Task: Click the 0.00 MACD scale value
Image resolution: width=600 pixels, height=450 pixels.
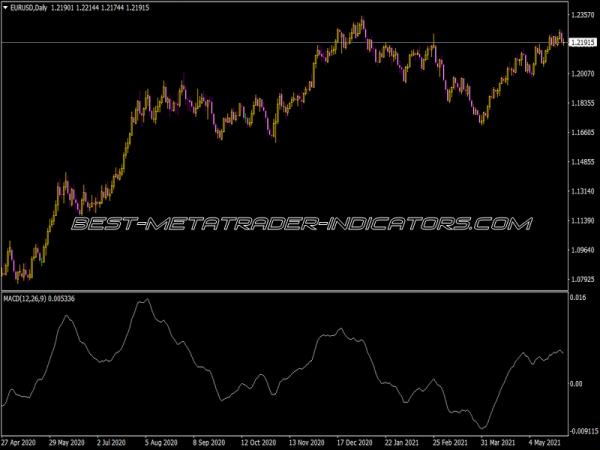Action: click(576, 384)
